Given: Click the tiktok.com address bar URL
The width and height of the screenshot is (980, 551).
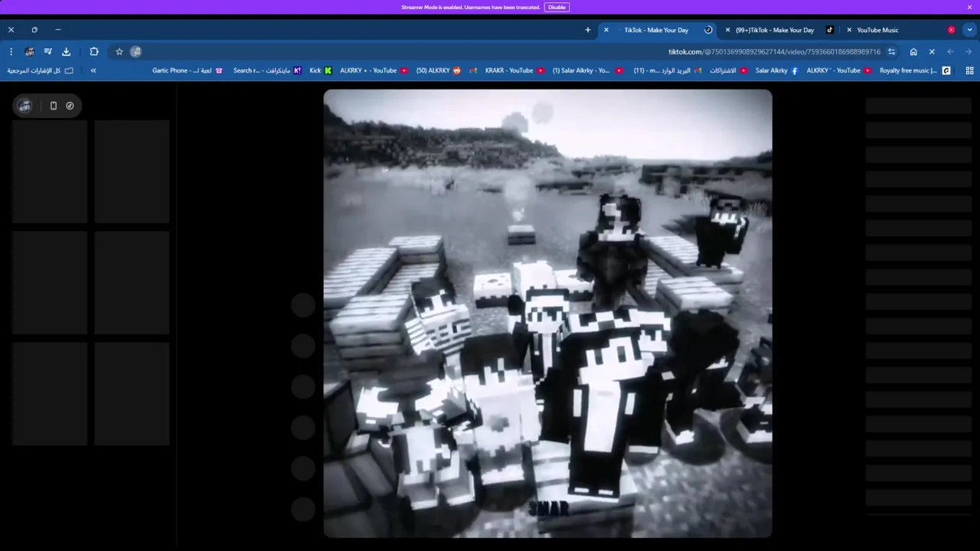Looking at the screenshot, I should (774, 52).
